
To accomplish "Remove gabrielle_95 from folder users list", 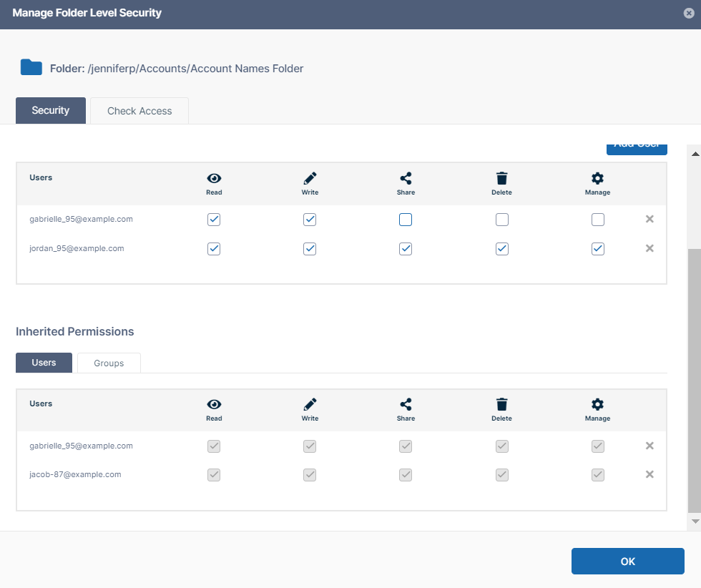I will point(649,220).
